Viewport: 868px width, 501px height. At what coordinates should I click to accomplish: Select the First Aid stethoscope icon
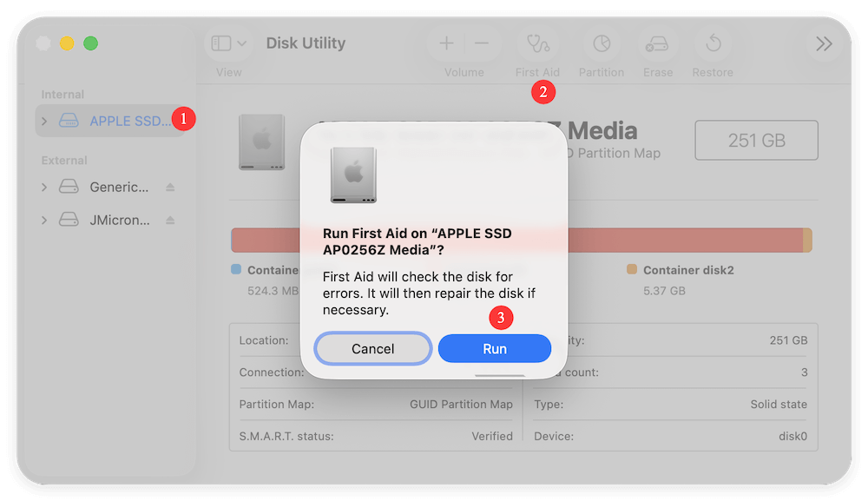[537, 43]
